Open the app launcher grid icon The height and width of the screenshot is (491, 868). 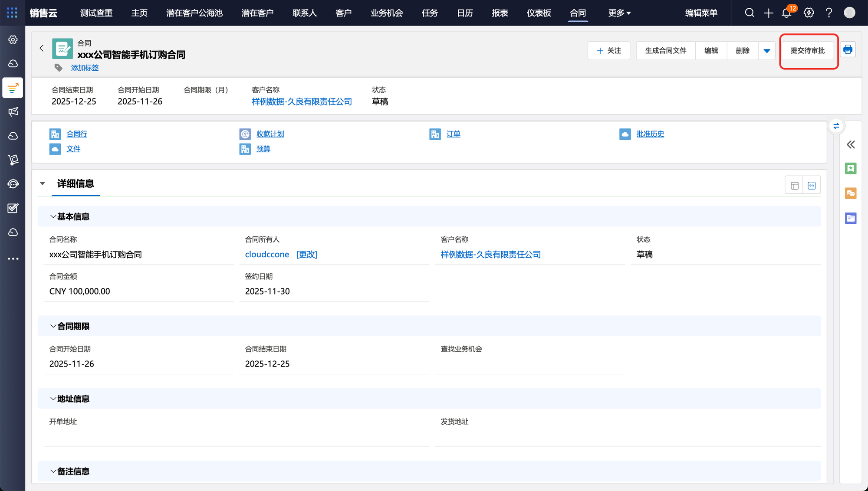point(12,13)
